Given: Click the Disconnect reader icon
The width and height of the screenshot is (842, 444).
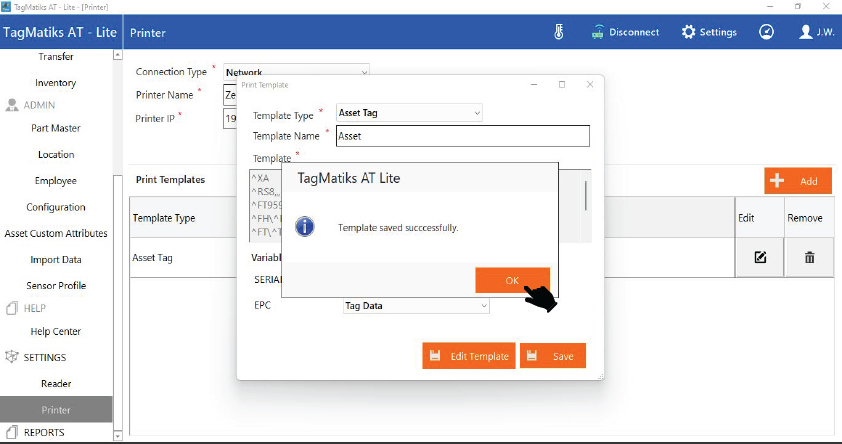Looking at the screenshot, I should coord(598,32).
